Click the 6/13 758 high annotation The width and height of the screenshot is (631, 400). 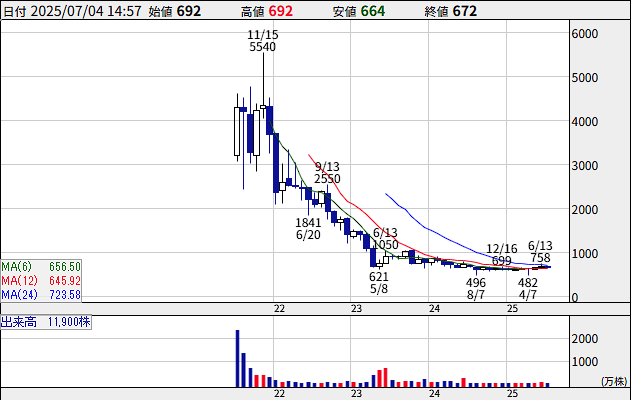click(540, 252)
